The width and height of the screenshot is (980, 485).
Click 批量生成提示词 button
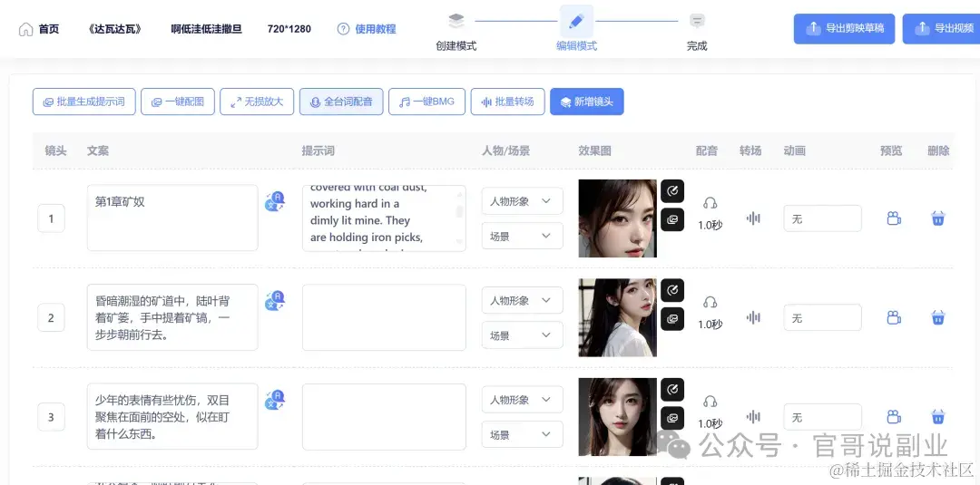83,102
